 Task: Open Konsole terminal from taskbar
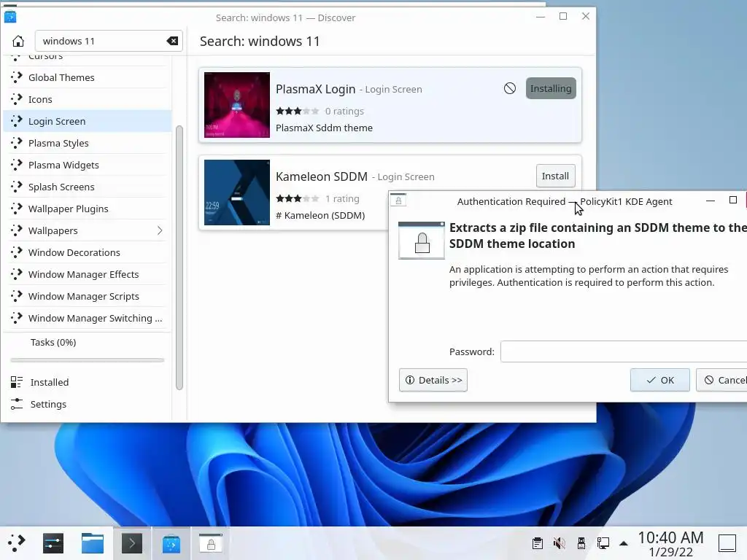point(132,542)
